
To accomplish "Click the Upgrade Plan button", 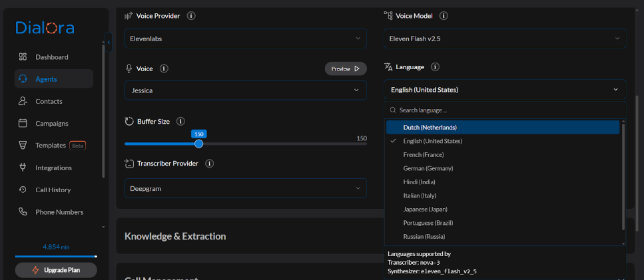I will click(x=56, y=270).
